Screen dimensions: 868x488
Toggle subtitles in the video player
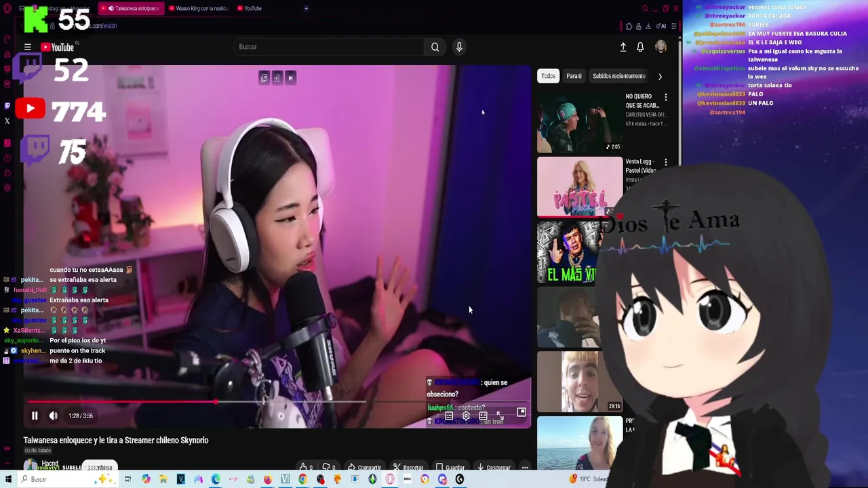coord(449,415)
